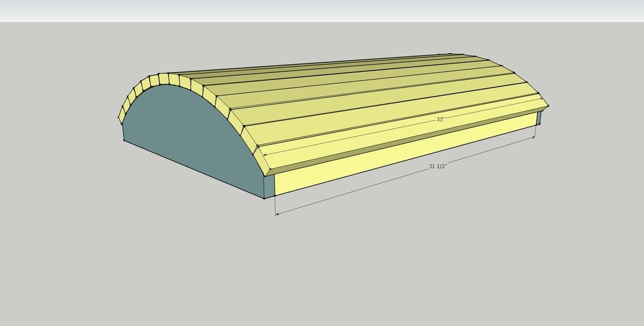Select the 31 1/2" dimension label

click(438, 167)
